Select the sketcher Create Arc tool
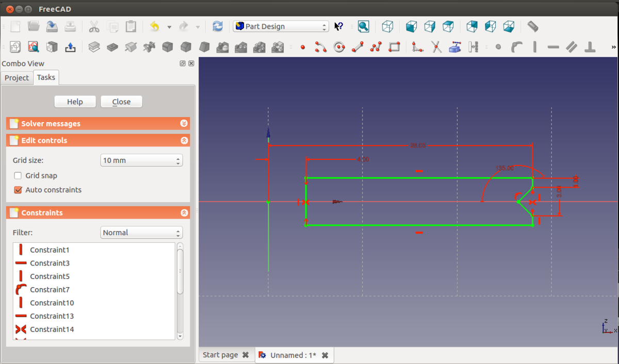 pyautogui.click(x=321, y=47)
